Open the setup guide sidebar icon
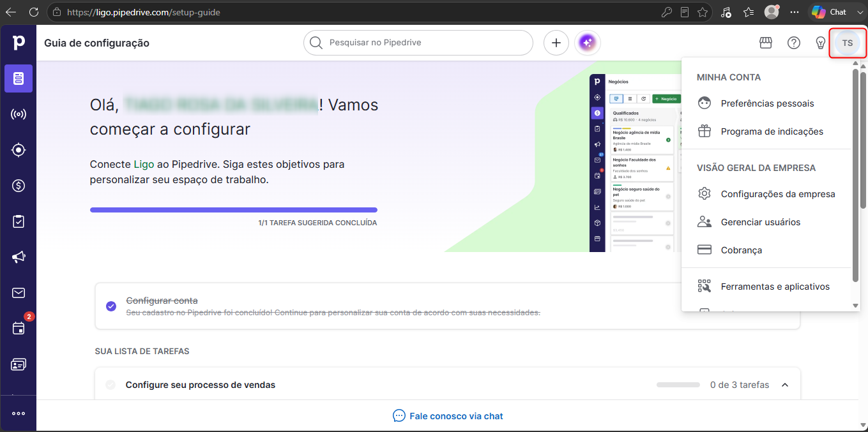The height and width of the screenshot is (432, 868). coord(19,78)
